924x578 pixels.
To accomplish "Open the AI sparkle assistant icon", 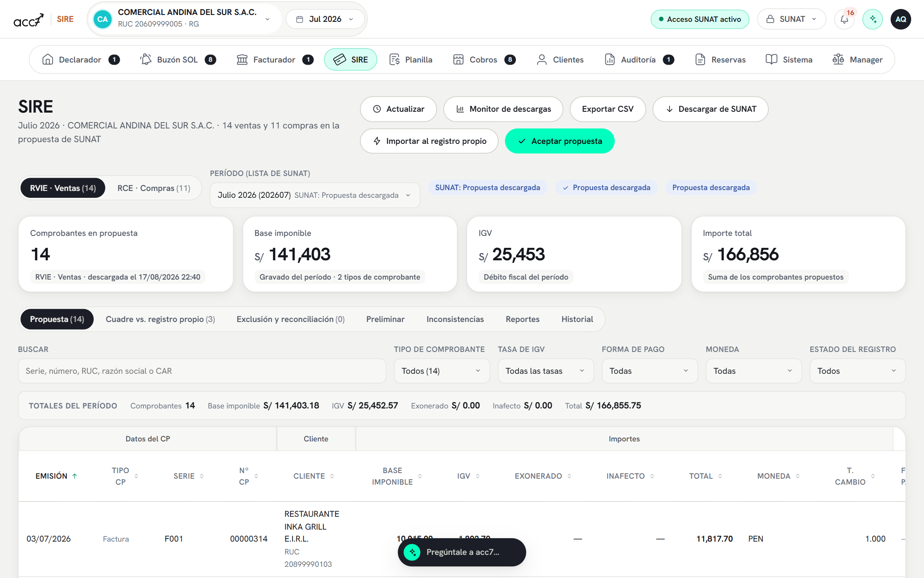I will (x=873, y=19).
